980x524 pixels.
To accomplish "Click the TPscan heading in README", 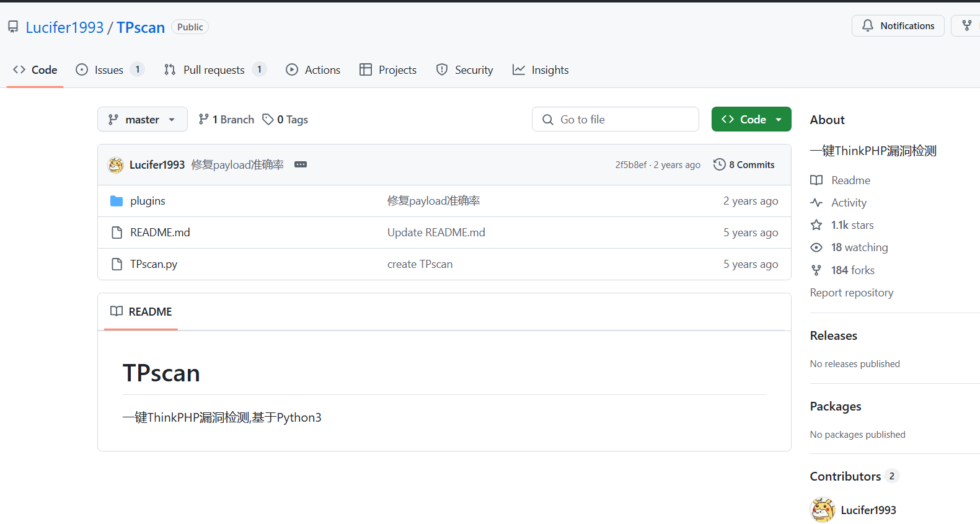I will tap(161, 373).
